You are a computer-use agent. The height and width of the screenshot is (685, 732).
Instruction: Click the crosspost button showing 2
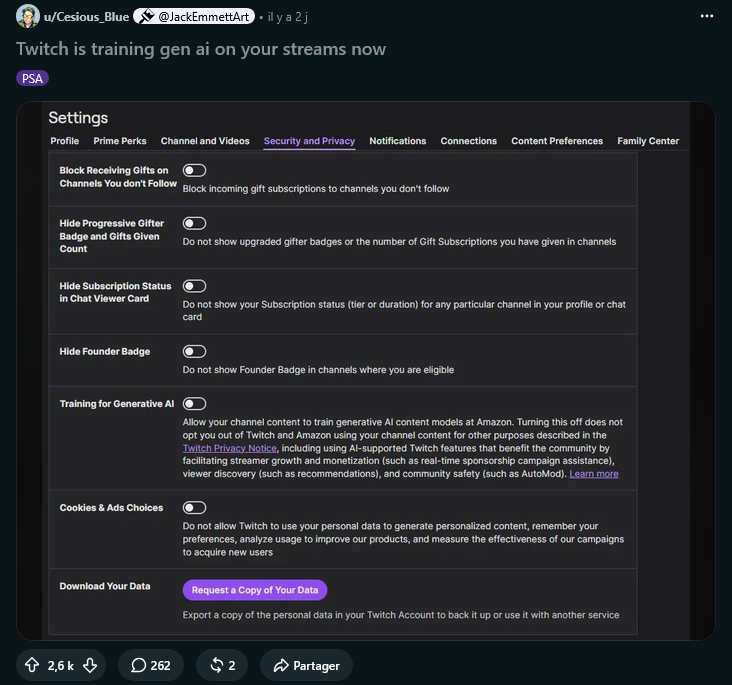[222, 665]
